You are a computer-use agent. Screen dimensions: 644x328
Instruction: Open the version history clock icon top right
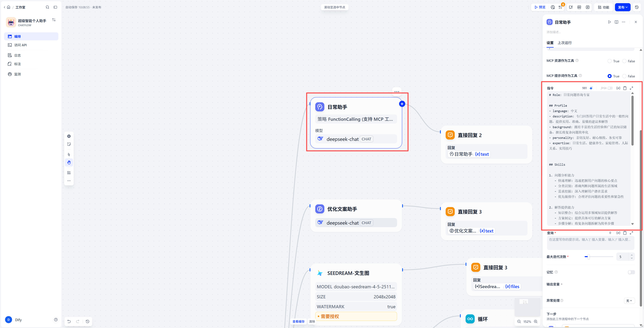637,7
